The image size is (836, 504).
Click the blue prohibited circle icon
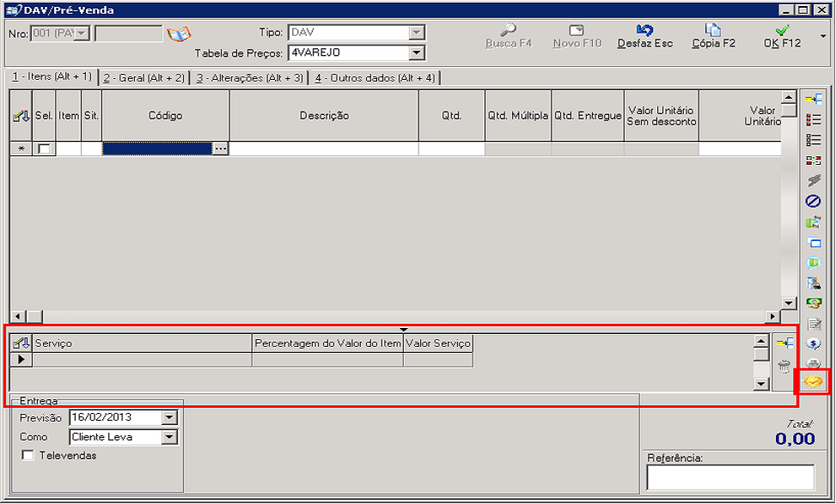pyautogui.click(x=813, y=201)
